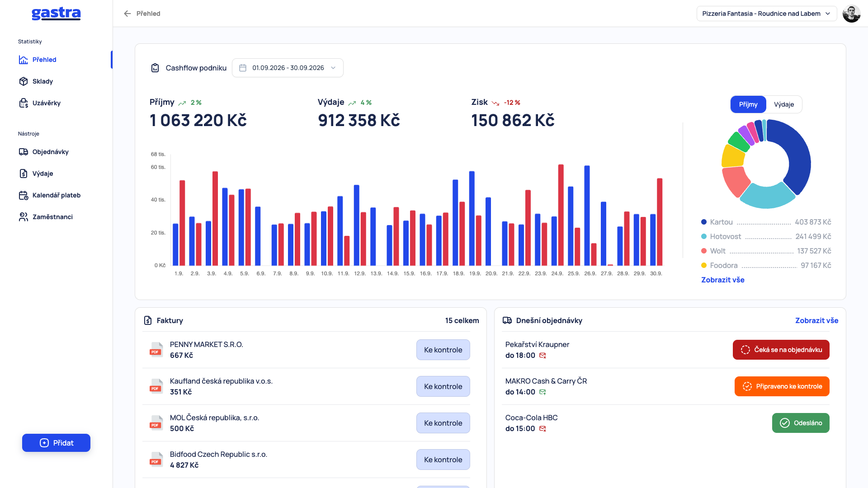Image resolution: width=868 pixels, height=488 pixels.
Task: Click the Výdaje receipt icon in sidebar
Action: pyautogui.click(x=24, y=174)
